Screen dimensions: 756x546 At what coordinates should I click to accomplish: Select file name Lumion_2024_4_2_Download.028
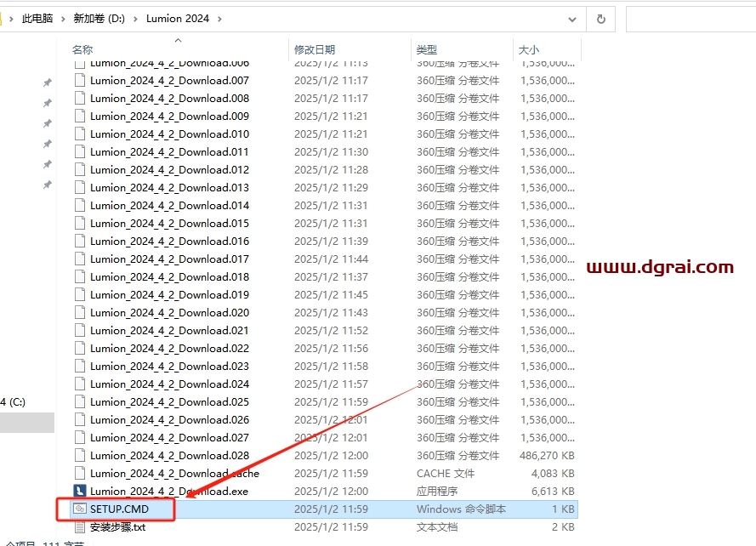(x=170, y=455)
